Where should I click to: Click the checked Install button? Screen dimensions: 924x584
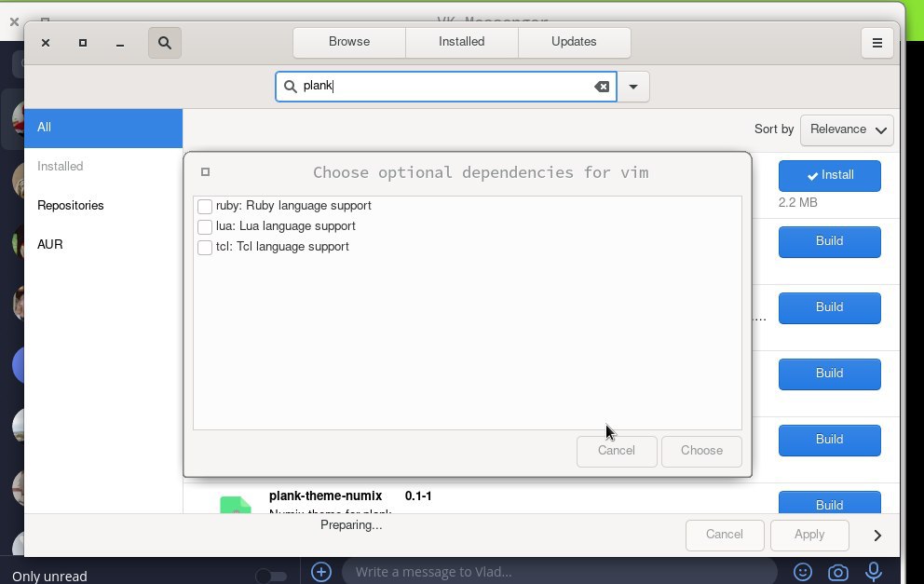tap(829, 176)
